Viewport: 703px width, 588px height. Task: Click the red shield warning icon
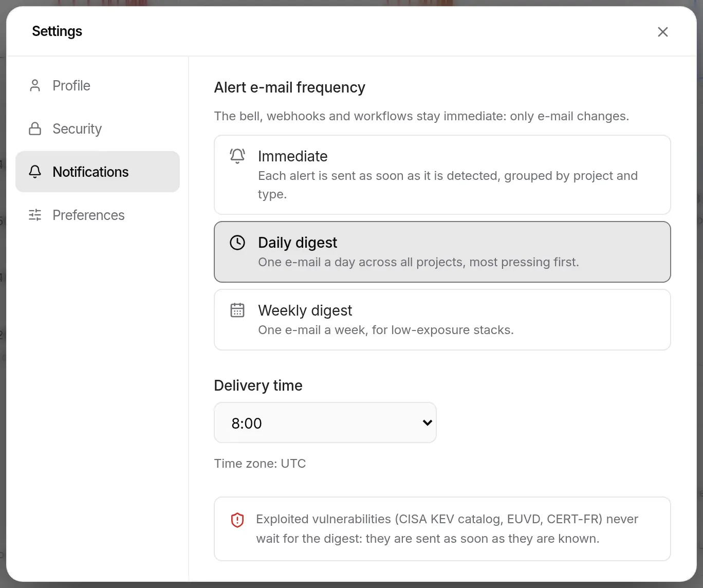point(237,520)
